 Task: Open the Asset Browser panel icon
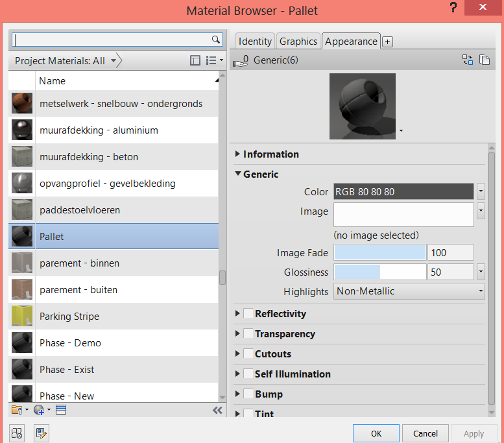pyautogui.click(x=18, y=433)
